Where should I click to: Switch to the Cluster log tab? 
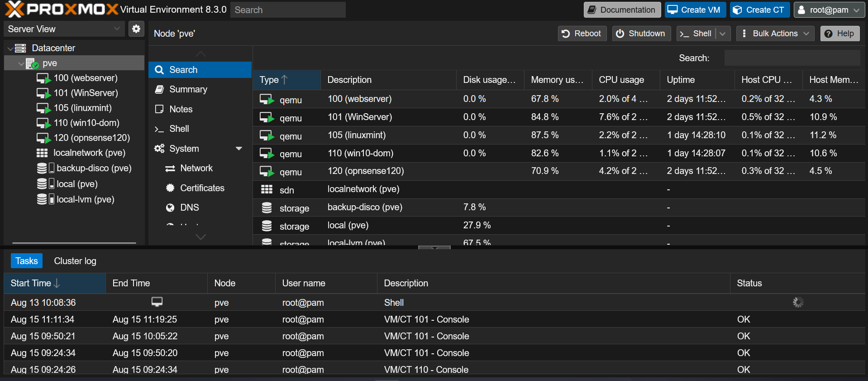[x=75, y=261]
